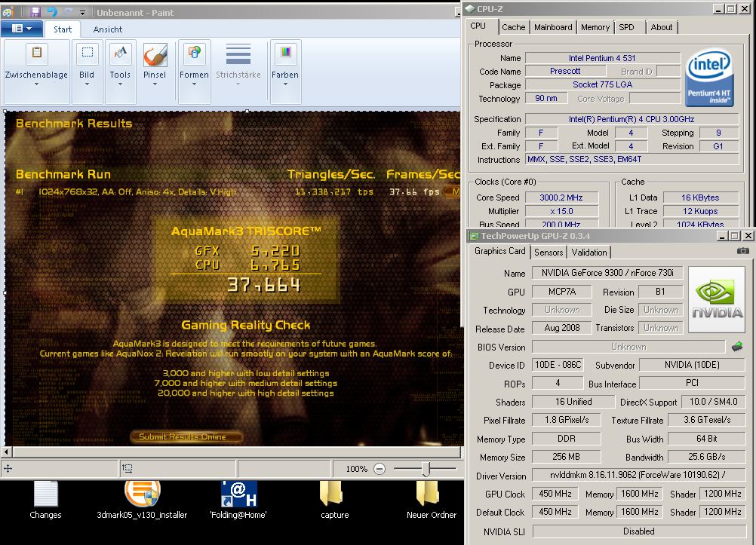
Task: Select the Graphics Card tab in GPU-Z
Action: tap(499, 251)
